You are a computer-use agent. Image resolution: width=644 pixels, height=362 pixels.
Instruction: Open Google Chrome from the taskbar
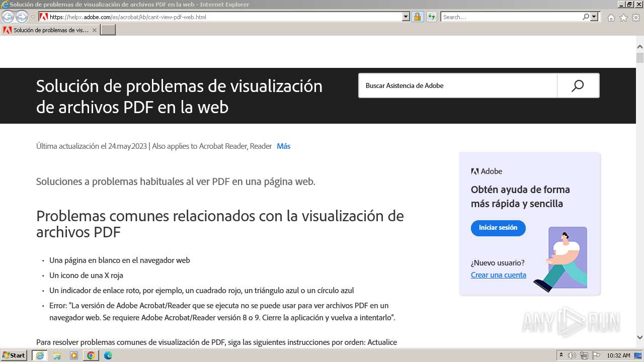point(91,355)
